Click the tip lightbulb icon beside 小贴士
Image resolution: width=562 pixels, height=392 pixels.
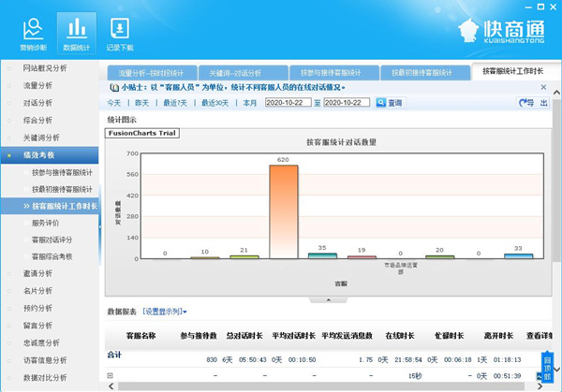pyautogui.click(x=114, y=88)
